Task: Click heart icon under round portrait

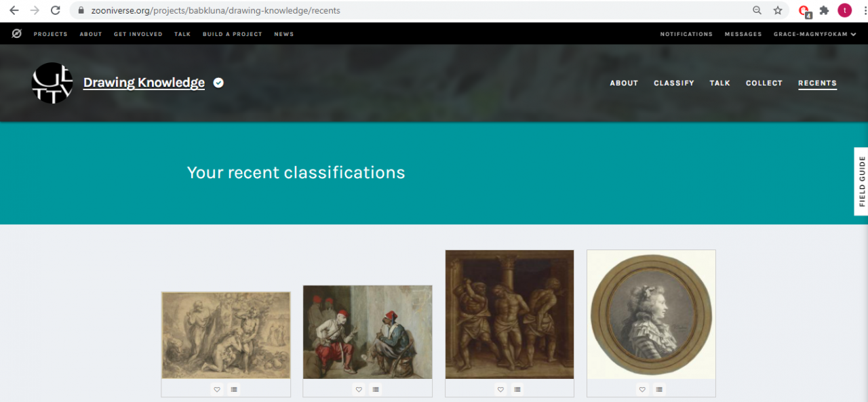Action: (642, 389)
